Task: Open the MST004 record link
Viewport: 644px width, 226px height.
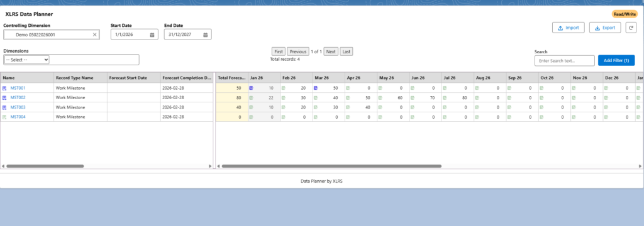Action: 18,117
